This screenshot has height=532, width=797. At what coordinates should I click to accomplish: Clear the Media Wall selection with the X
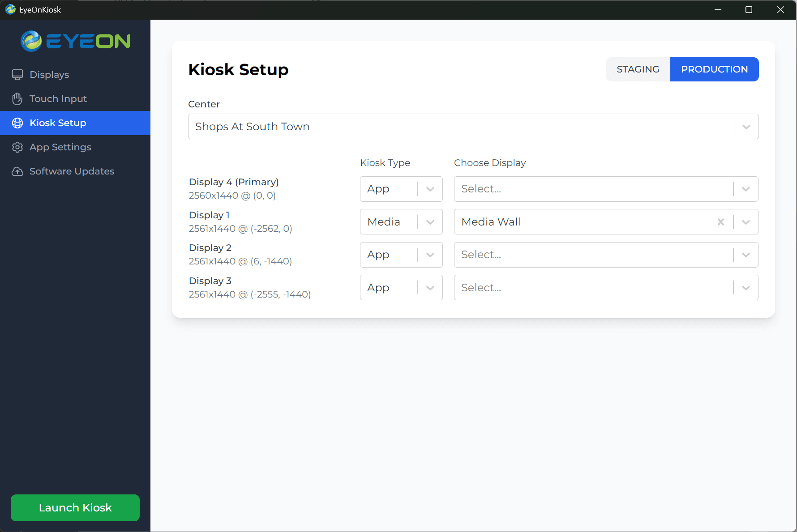721,221
